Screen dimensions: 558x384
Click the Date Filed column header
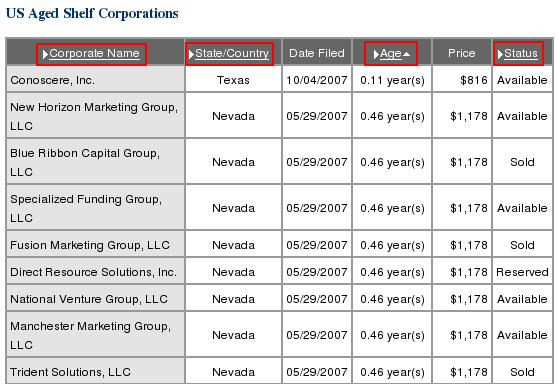click(x=317, y=53)
